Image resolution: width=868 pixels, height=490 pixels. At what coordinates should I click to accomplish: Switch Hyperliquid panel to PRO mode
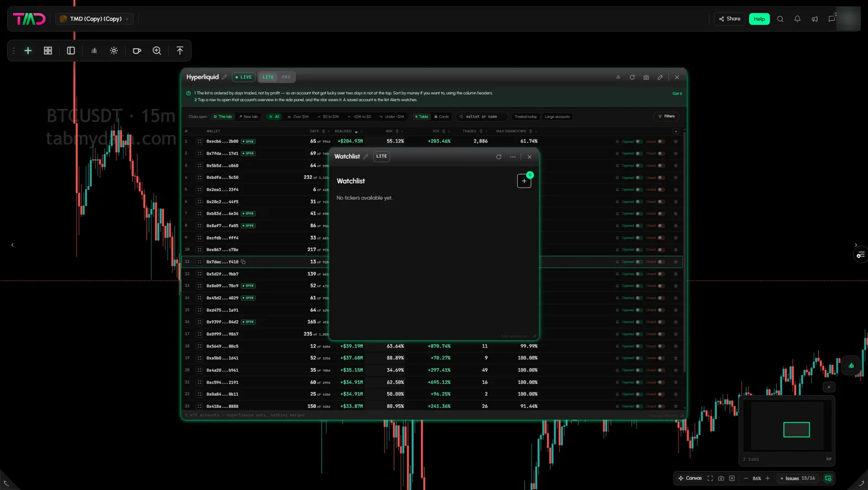(286, 77)
